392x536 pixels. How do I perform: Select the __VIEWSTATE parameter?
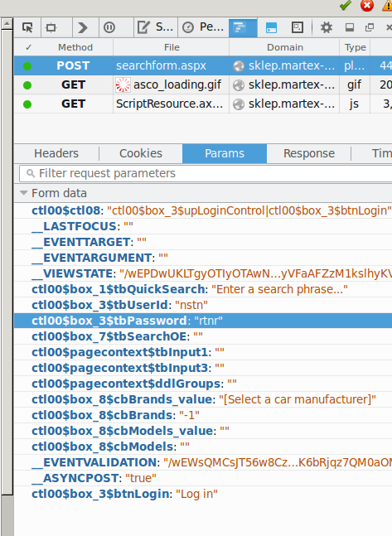pos(203,273)
